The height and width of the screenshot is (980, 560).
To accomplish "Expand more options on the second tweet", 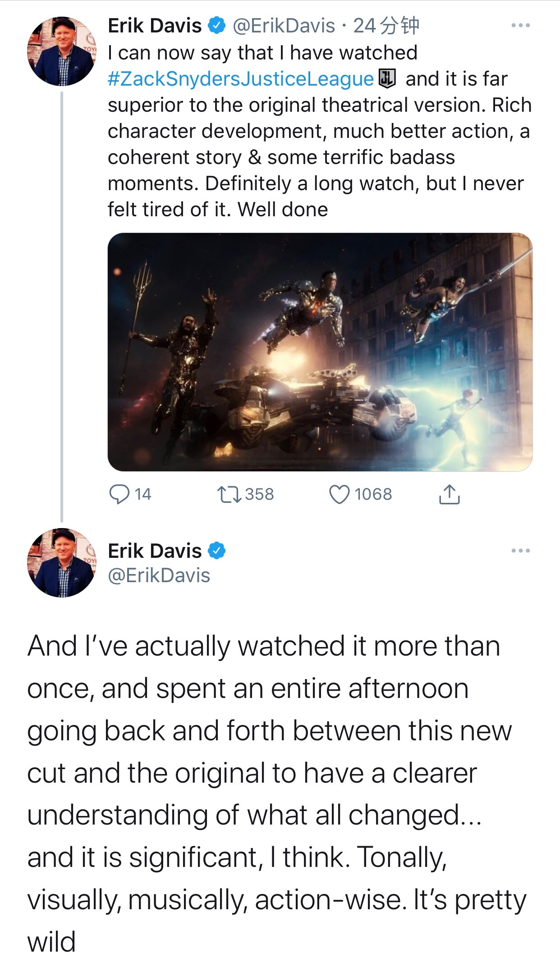I will pyautogui.click(x=520, y=551).
